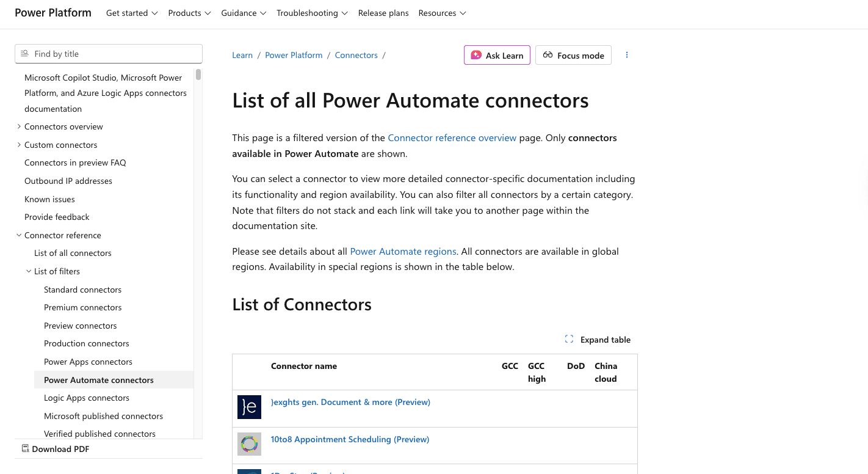Select Release plans in the top menu
This screenshot has width=868, height=474.
click(383, 12)
